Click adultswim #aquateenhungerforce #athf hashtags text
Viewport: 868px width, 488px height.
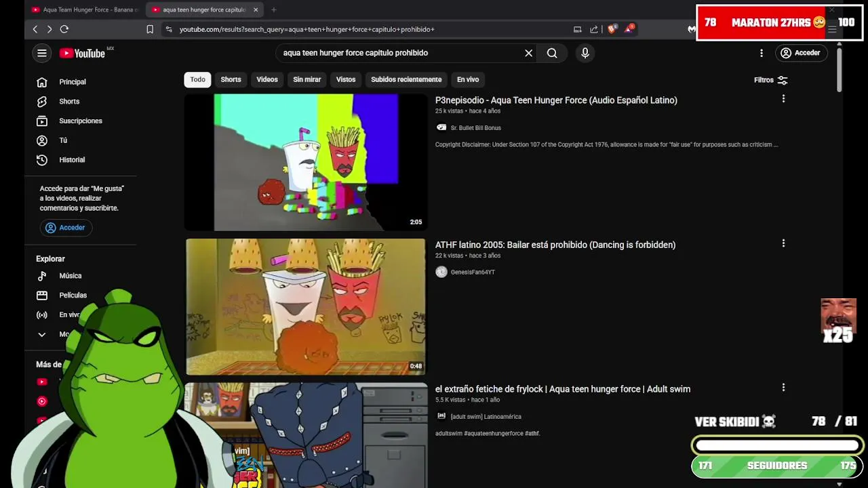click(x=488, y=433)
